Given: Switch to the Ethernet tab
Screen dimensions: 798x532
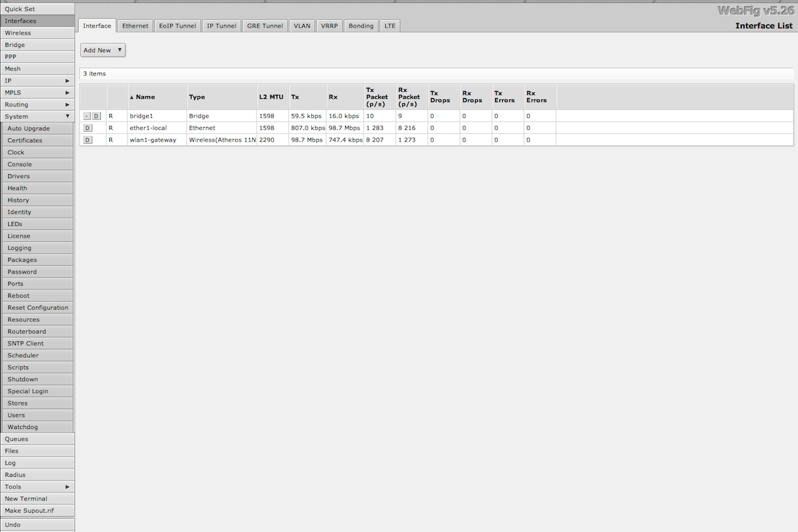Looking at the screenshot, I should coord(135,26).
